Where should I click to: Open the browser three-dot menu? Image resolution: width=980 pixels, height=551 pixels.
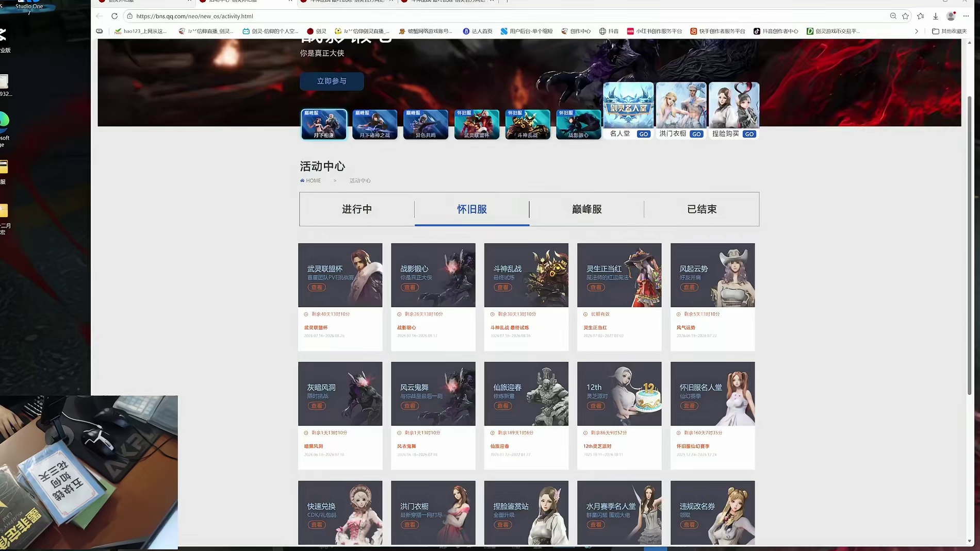(966, 16)
